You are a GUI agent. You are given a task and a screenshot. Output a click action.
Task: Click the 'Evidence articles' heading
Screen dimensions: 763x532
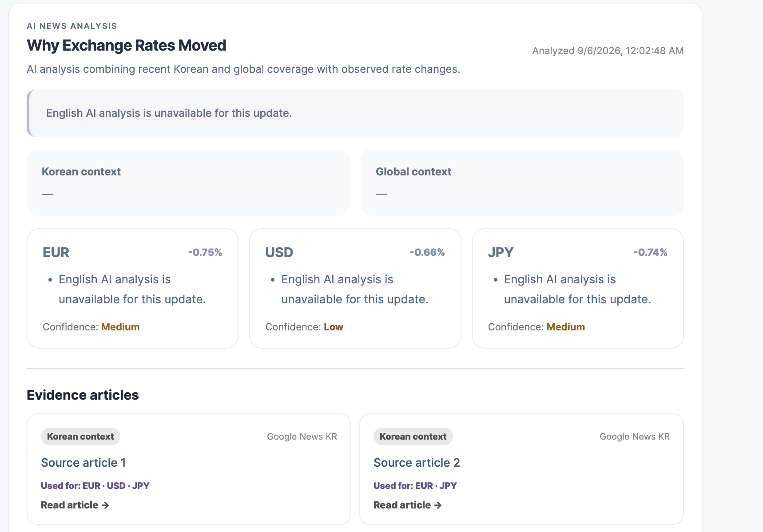83,395
